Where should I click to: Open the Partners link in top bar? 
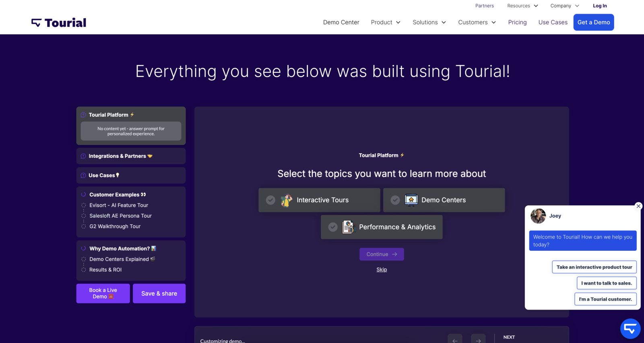pyautogui.click(x=484, y=6)
